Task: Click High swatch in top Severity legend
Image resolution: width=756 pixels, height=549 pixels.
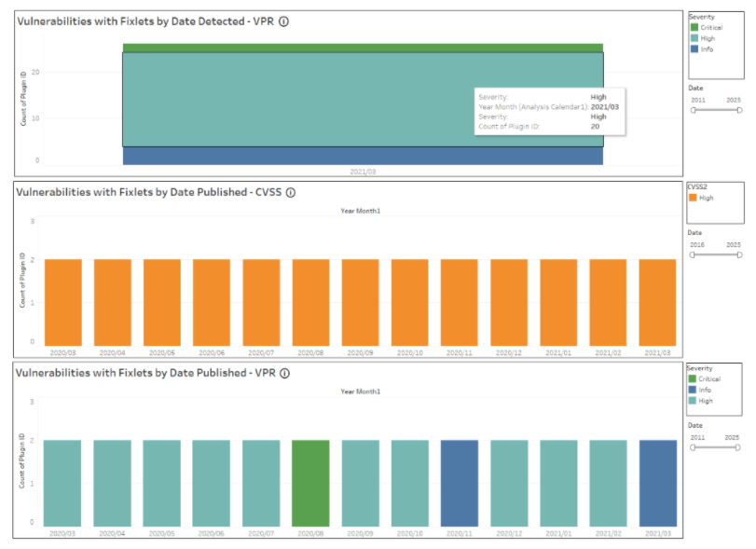Action: [694, 38]
